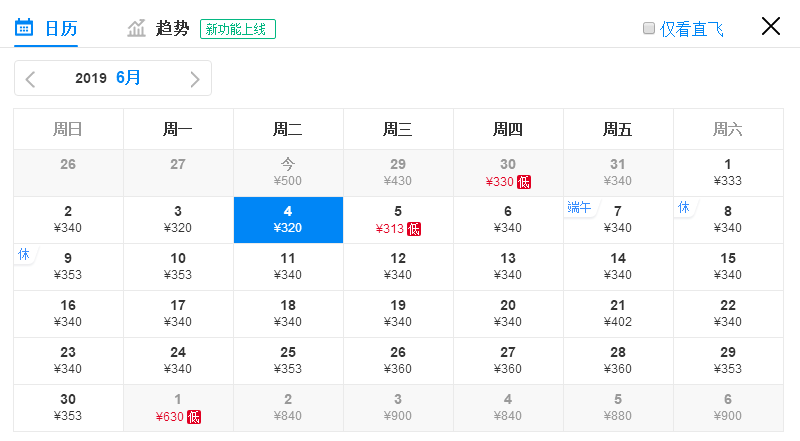Select June 21 priced at ¥402
Image resolution: width=800 pixels, height=441 pixels.
[x=618, y=313]
